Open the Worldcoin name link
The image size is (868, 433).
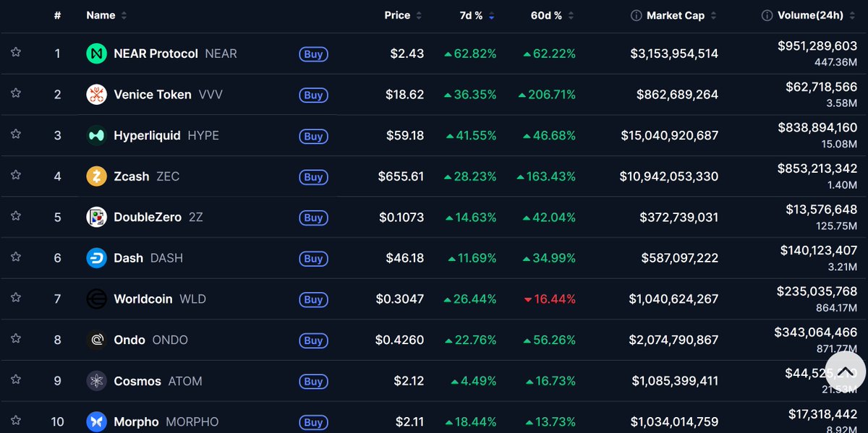tap(143, 299)
